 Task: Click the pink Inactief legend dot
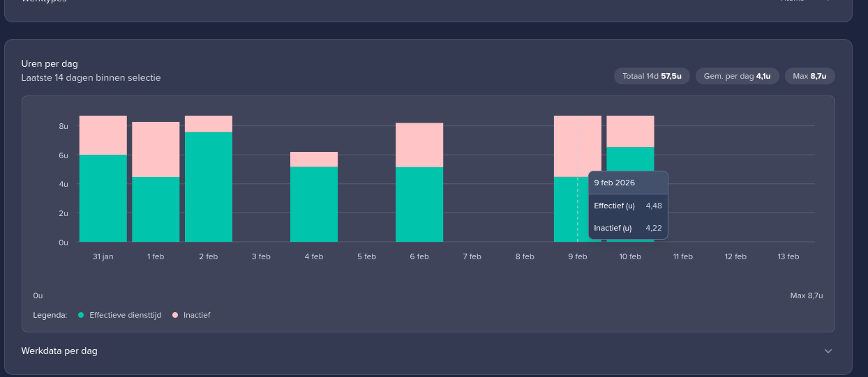pyautogui.click(x=175, y=315)
